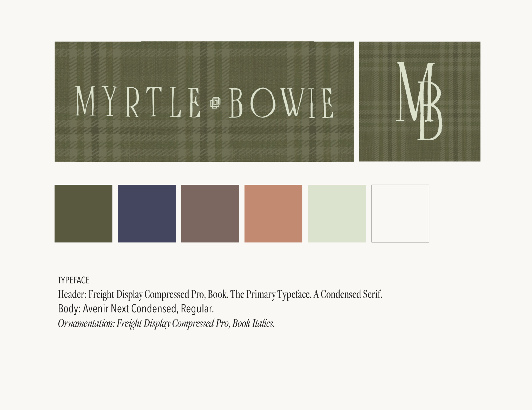Click the Body Avenir Next Condensed line
Screen dimensions: 532x410
coord(136,309)
